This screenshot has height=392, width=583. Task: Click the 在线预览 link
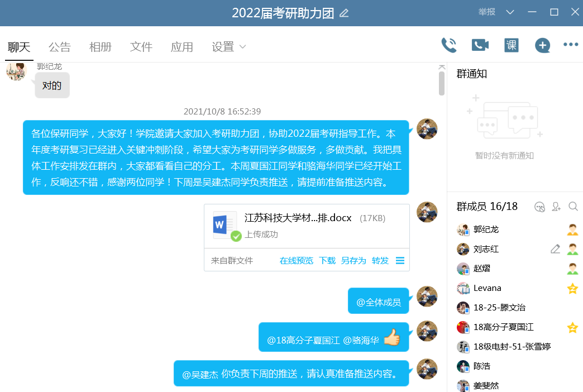296,261
